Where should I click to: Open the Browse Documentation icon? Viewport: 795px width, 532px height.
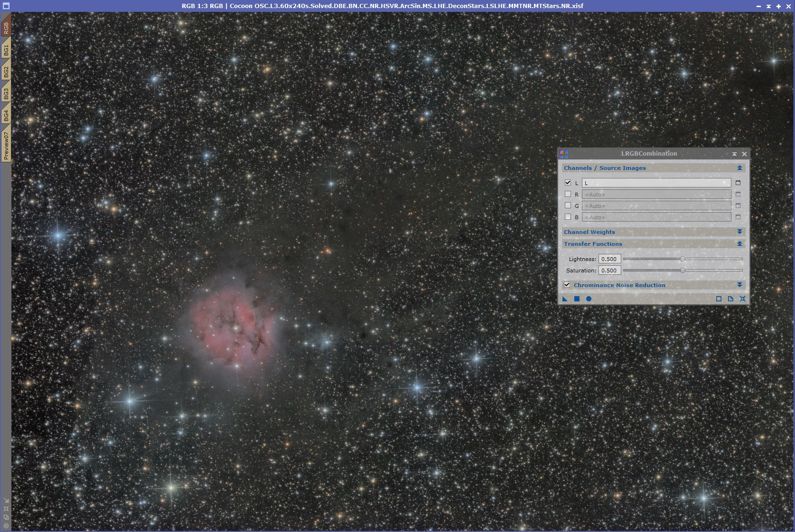point(730,299)
